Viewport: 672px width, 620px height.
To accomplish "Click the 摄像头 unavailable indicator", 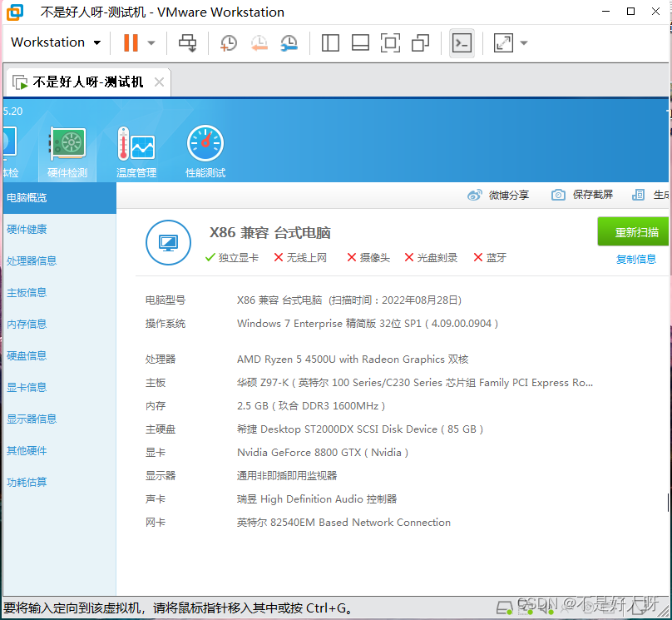I will pos(368,257).
